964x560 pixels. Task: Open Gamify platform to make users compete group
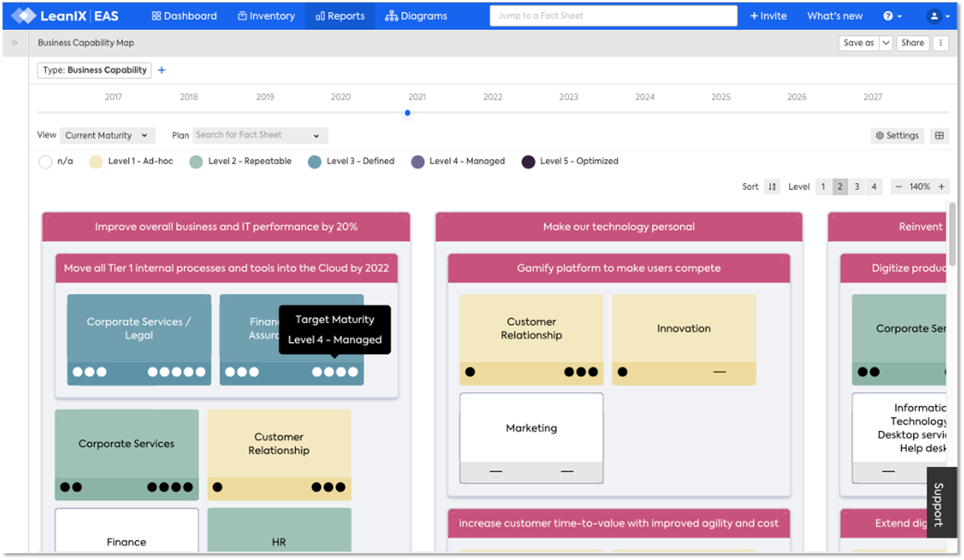(619, 268)
